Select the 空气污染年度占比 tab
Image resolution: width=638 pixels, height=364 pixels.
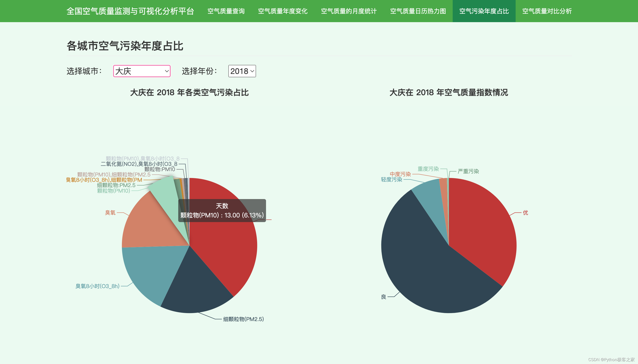(x=484, y=11)
